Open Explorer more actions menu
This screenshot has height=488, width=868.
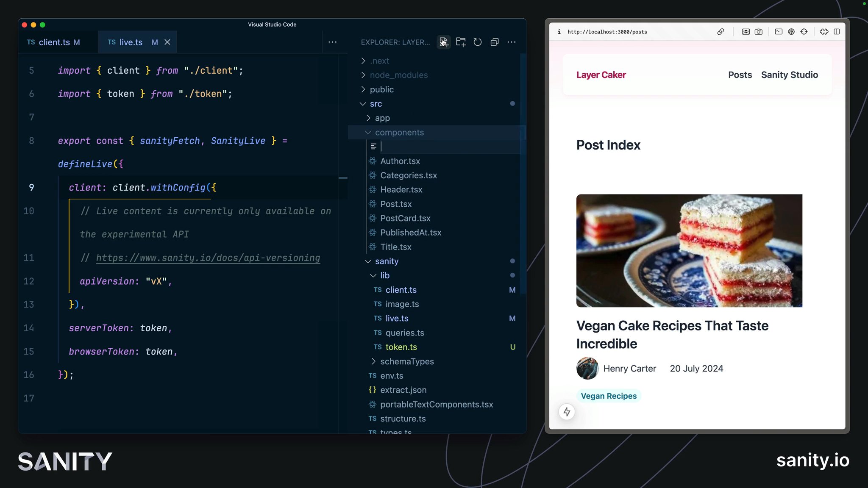512,42
